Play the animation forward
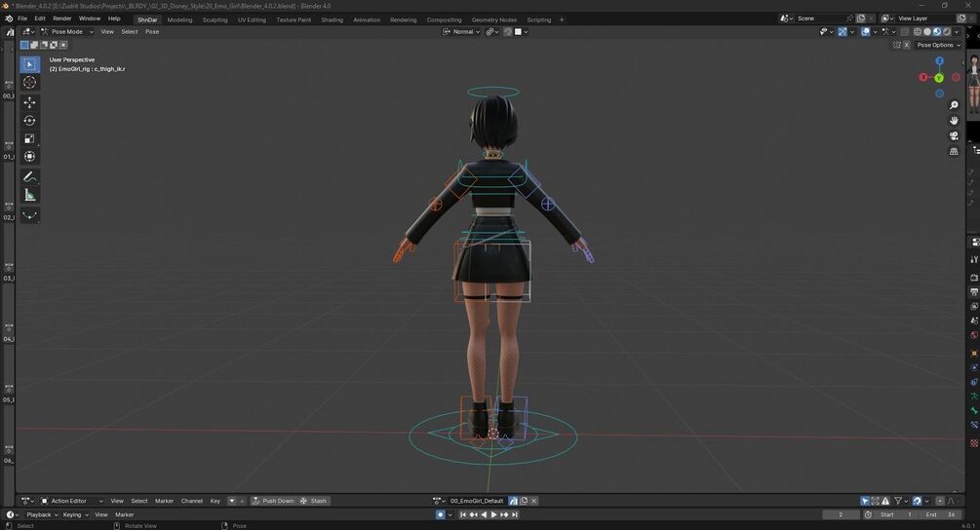 pyautogui.click(x=493, y=515)
